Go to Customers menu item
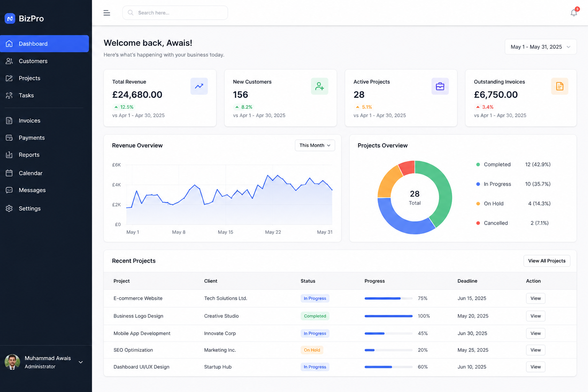 [44, 61]
